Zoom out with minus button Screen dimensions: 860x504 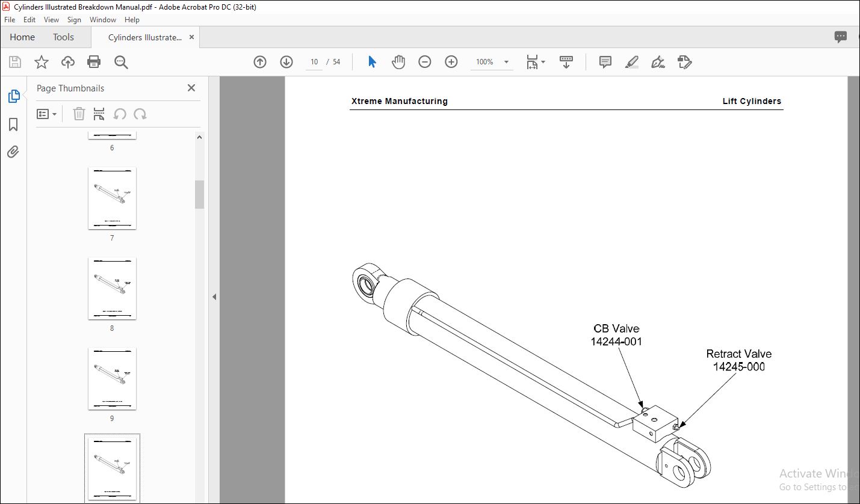(425, 62)
